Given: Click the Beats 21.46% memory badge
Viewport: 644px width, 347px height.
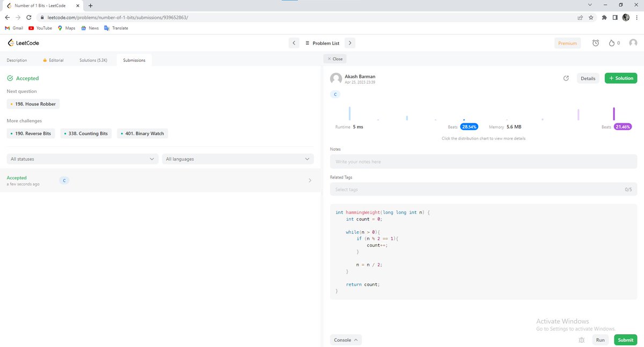Looking at the screenshot, I should click(x=623, y=127).
